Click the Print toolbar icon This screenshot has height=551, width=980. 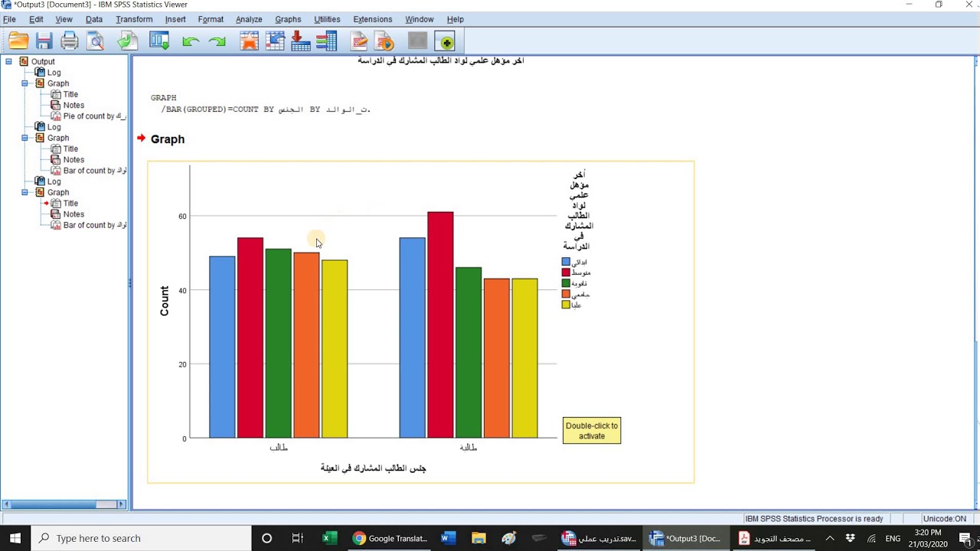70,41
